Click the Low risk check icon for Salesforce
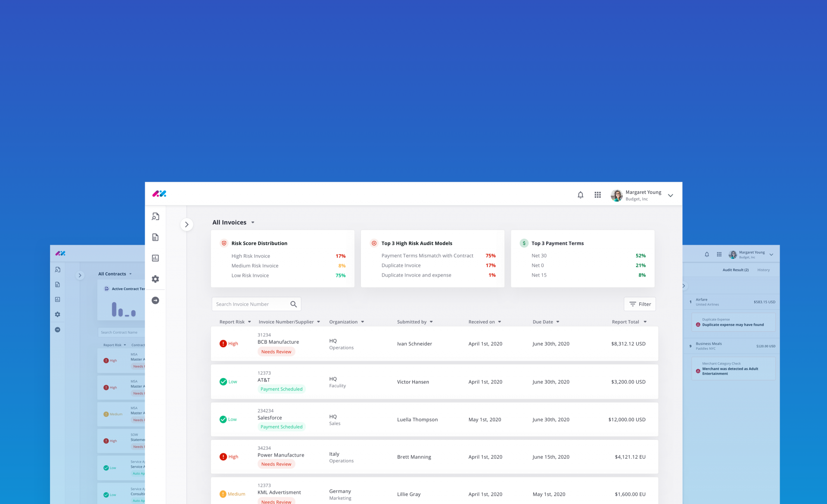Image resolution: width=827 pixels, height=504 pixels. [223, 420]
